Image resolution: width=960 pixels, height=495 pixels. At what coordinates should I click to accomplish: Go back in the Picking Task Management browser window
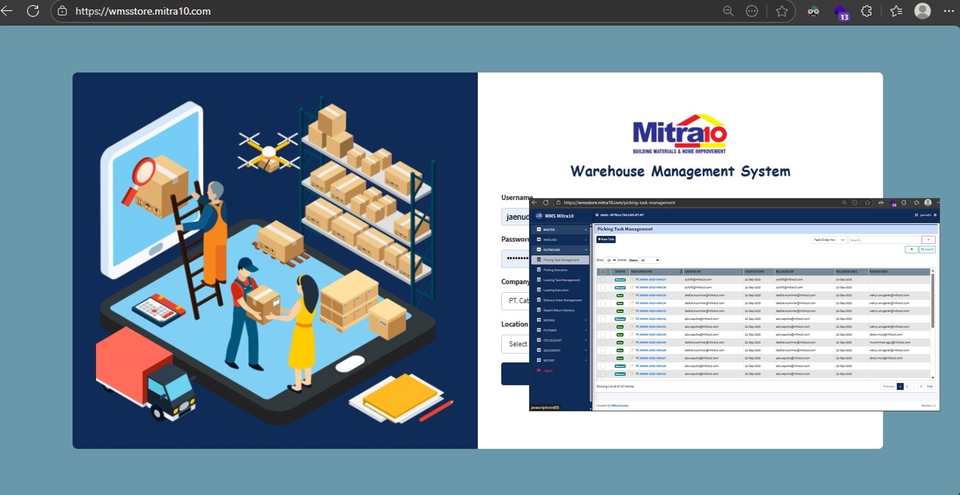[534, 202]
